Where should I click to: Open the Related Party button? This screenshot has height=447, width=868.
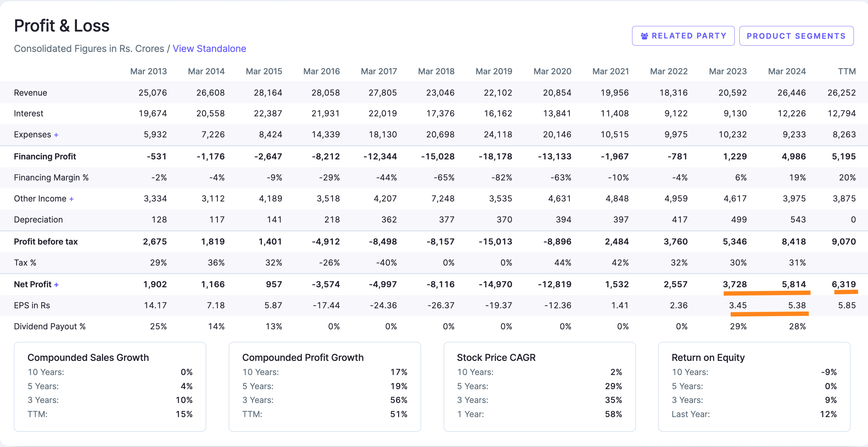(x=683, y=36)
